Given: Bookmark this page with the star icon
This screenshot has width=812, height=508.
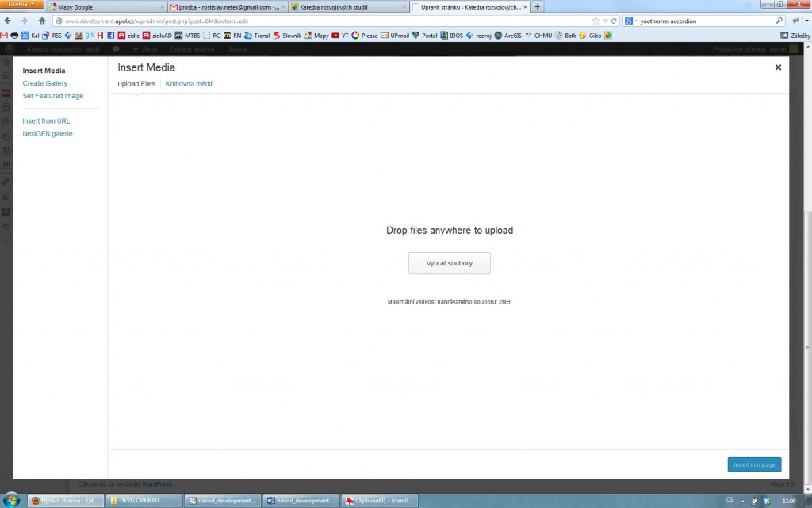Looking at the screenshot, I should coord(596,21).
